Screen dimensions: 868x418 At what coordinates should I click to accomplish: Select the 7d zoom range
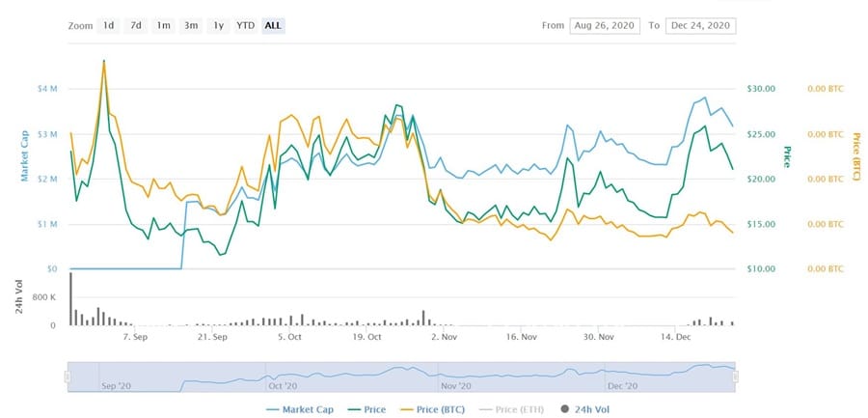pos(136,25)
